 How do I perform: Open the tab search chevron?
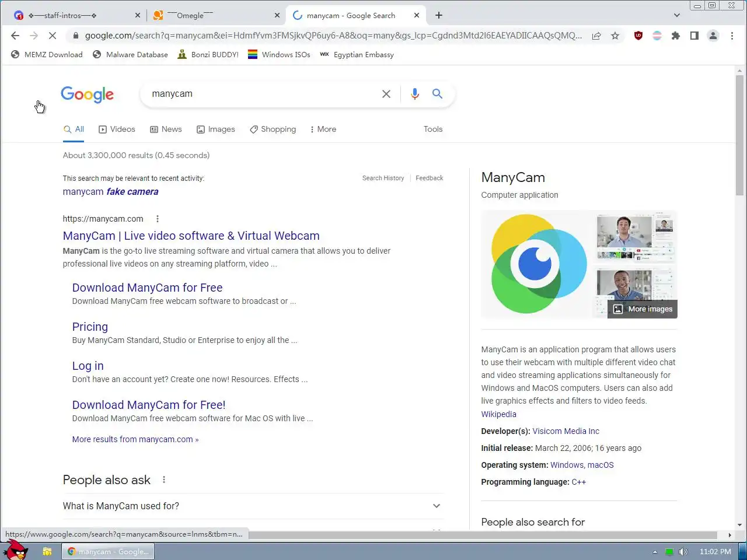coord(677,15)
